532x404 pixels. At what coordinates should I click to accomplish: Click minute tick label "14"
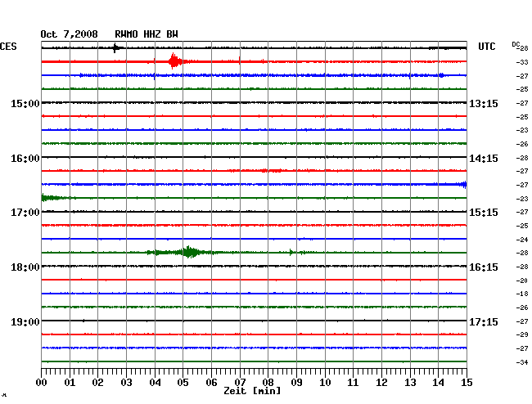[439, 382]
